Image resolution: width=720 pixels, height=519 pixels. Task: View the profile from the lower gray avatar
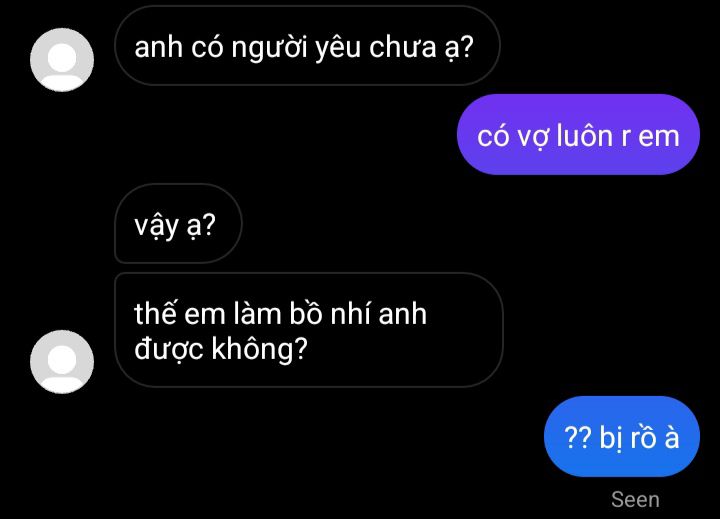62,361
